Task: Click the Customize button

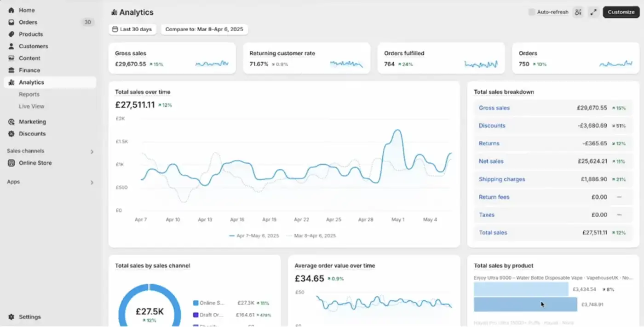Action: (621, 12)
